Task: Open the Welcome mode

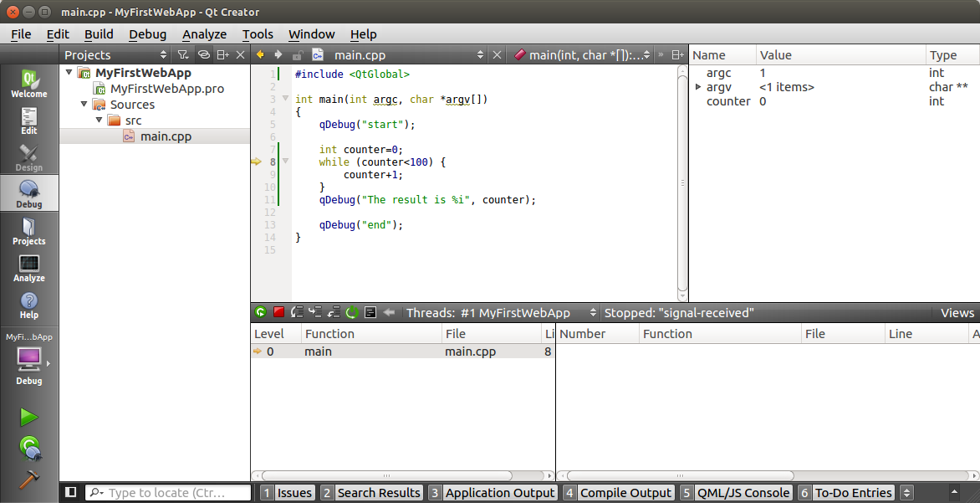Action: [28, 83]
